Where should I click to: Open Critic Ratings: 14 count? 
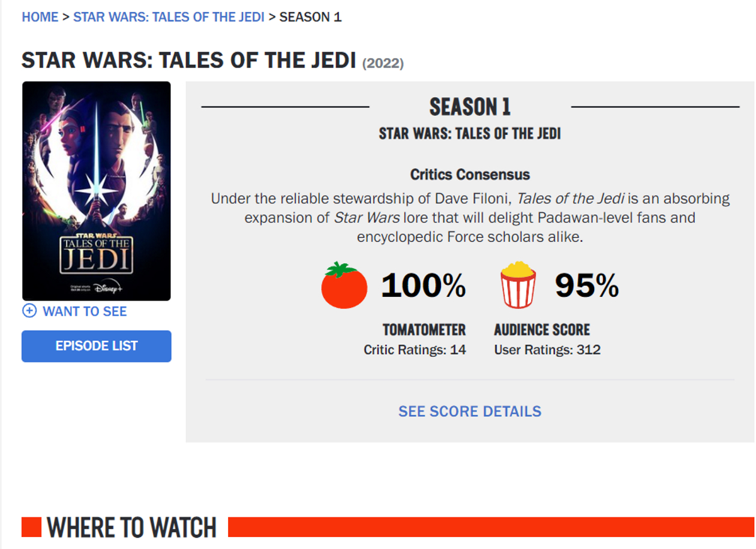[x=415, y=350]
